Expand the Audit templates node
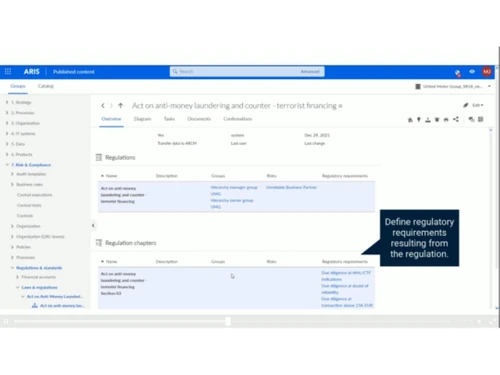 click(12, 174)
